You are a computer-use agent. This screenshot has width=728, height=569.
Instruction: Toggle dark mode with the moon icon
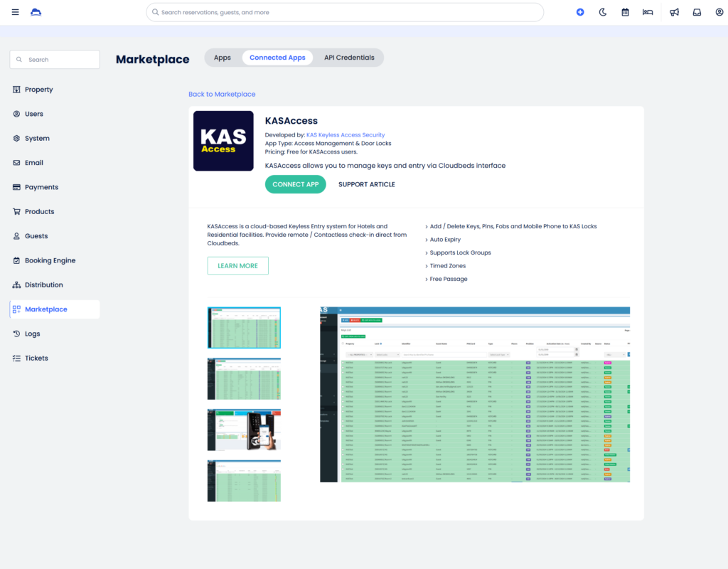pyautogui.click(x=603, y=12)
